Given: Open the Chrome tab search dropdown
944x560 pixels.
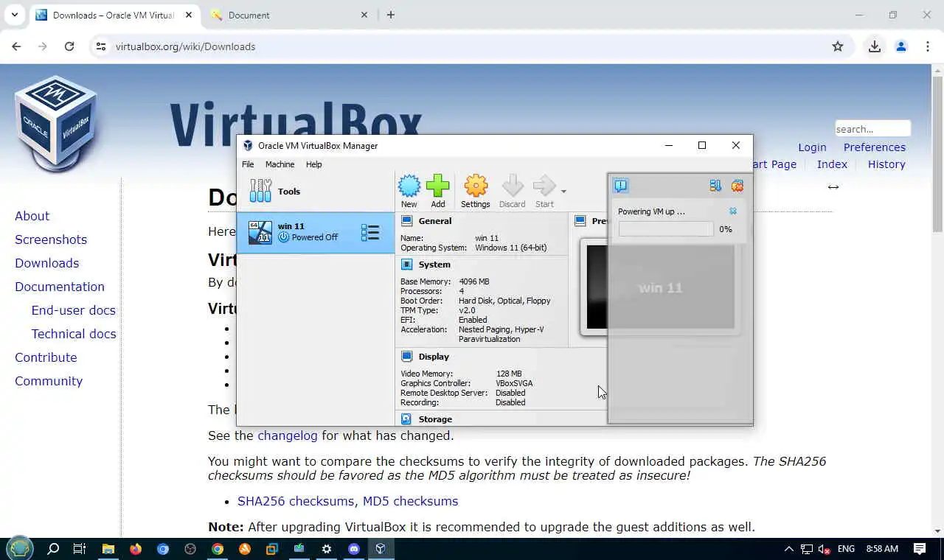Looking at the screenshot, I should [x=14, y=15].
